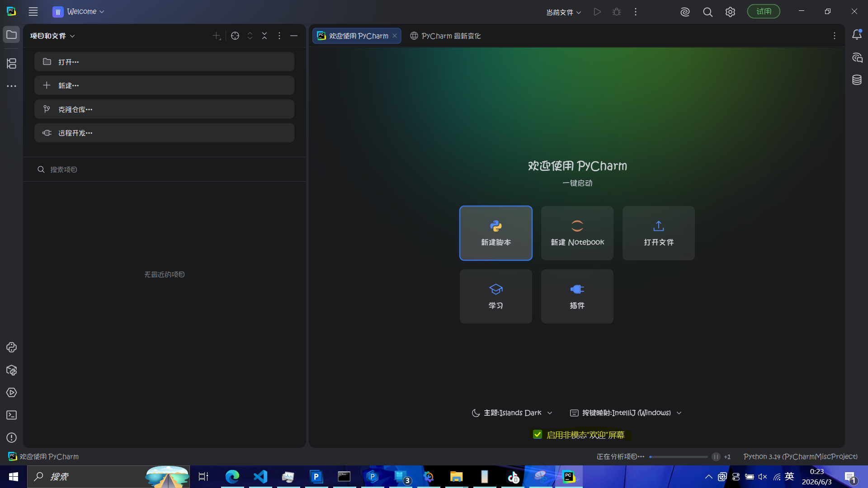Open the Windows Start menu
Image resolution: width=868 pixels, height=488 pixels.
[14, 477]
